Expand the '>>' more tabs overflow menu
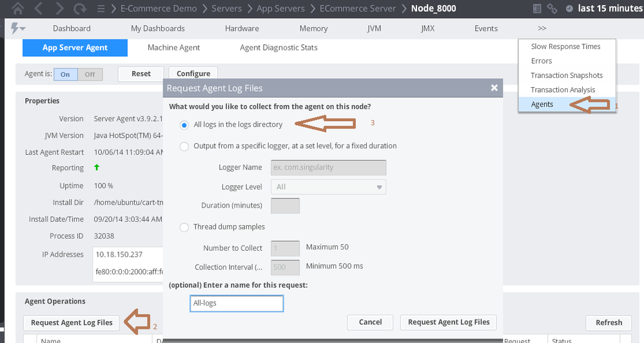 [542, 28]
